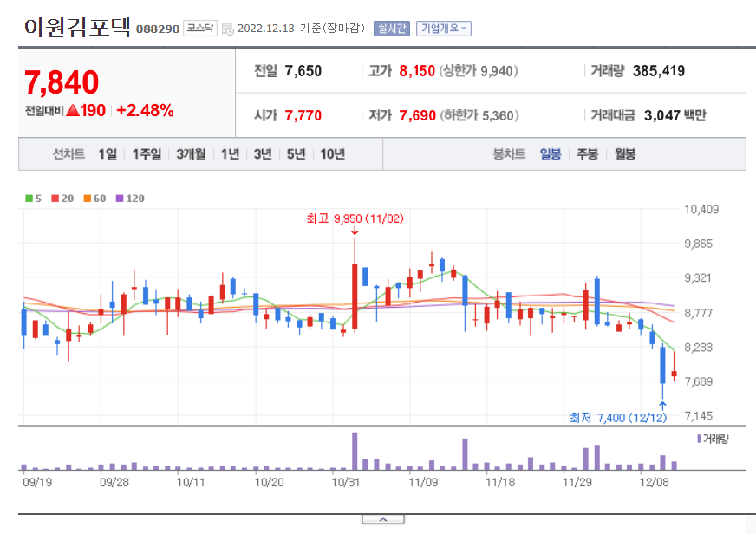
Task: Click the purple 거래량 volume legend
Action: (713, 439)
